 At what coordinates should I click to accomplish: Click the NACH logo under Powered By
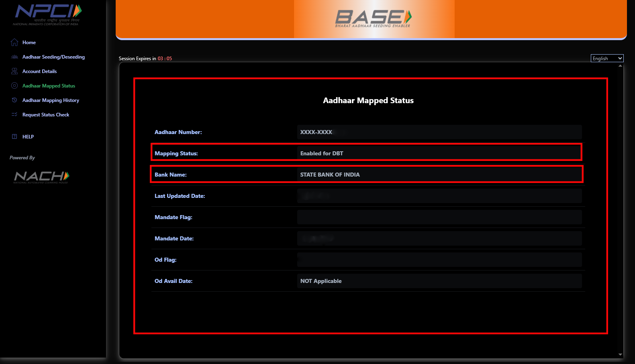coord(42,177)
